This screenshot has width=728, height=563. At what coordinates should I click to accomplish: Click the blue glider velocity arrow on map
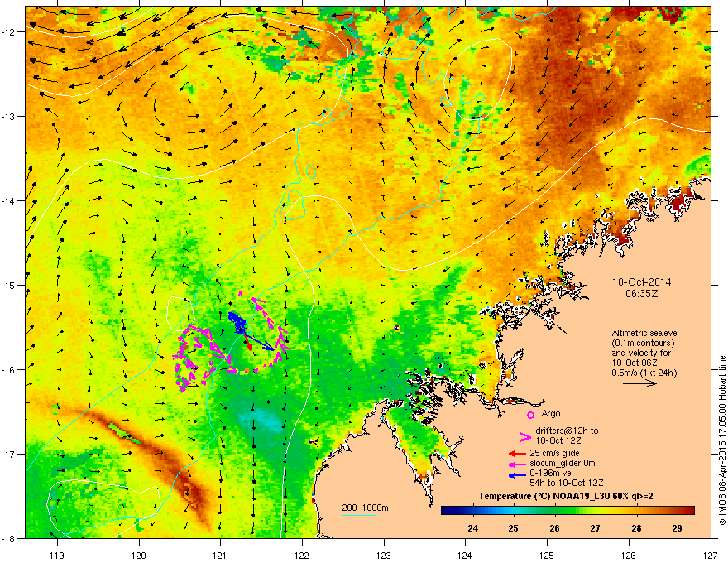point(259,341)
